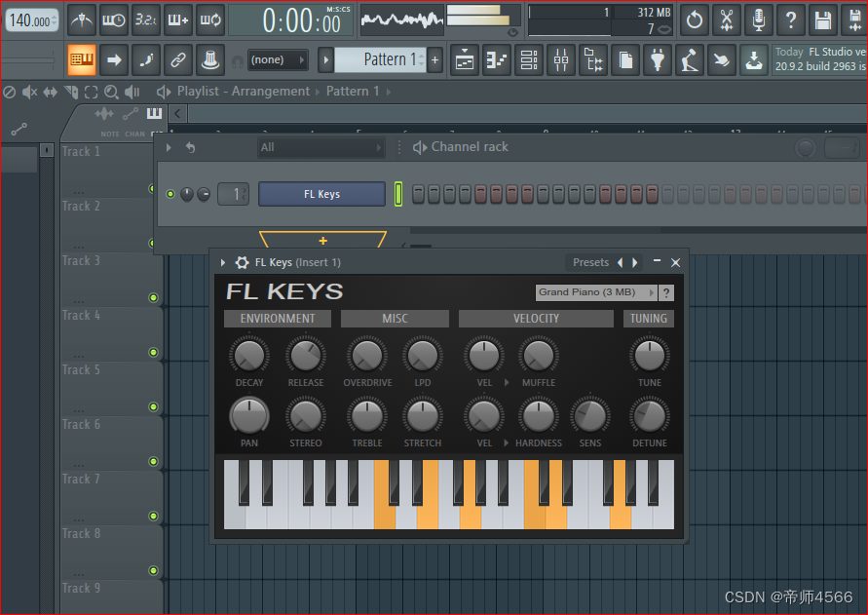This screenshot has width=868, height=615.
Task: Open arrow next to lower VEL label
Action: [506, 442]
